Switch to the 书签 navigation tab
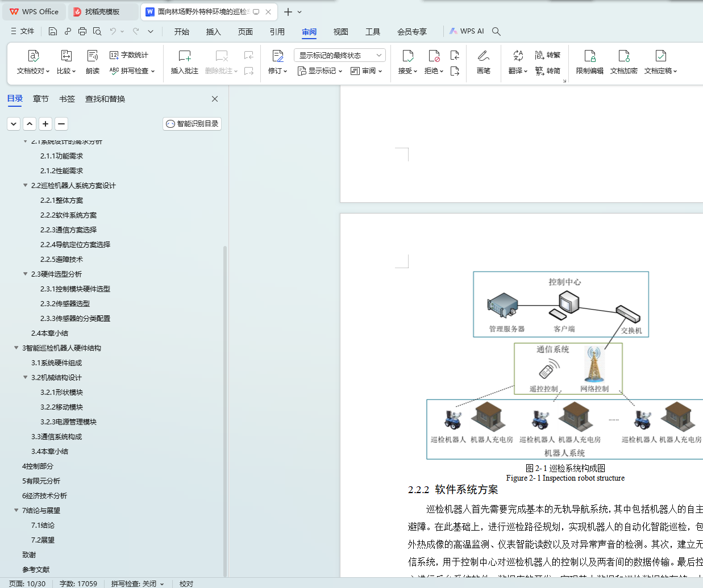Image resolution: width=703 pixels, height=588 pixels. pos(67,99)
